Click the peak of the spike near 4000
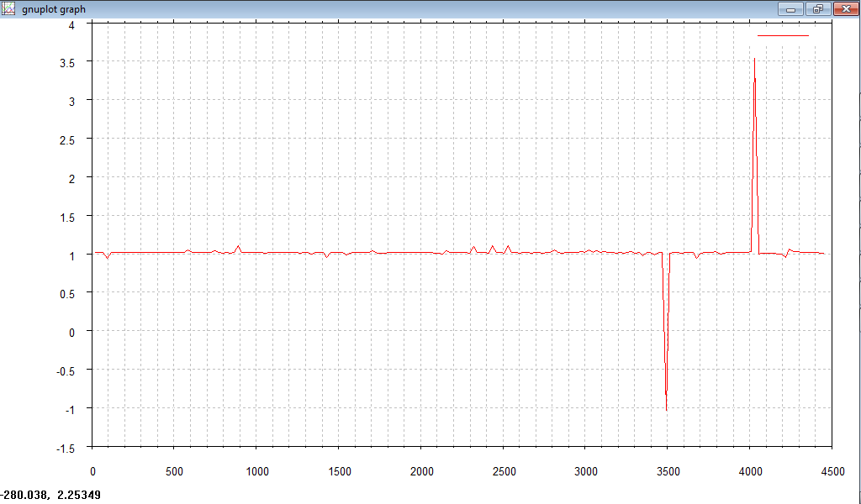This screenshot has width=861, height=504. (x=754, y=59)
